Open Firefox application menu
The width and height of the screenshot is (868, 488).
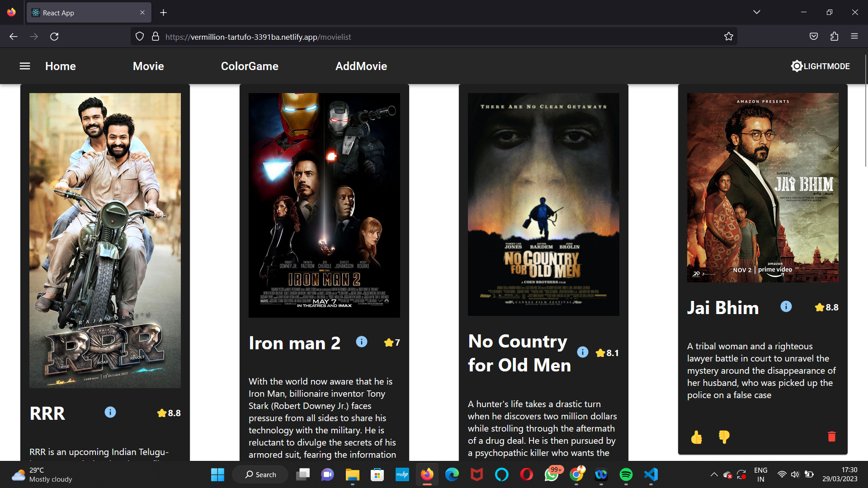point(854,37)
